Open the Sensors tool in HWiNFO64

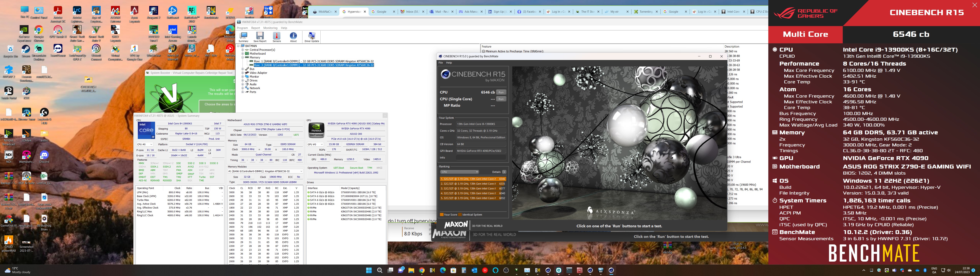click(x=277, y=37)
